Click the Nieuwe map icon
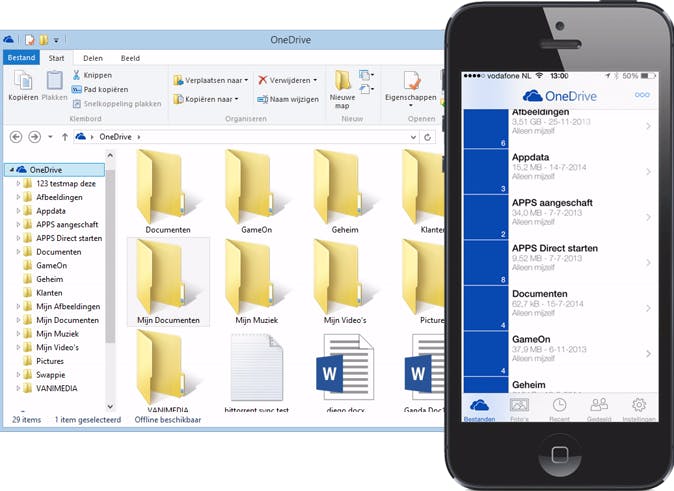 point(342,89)
